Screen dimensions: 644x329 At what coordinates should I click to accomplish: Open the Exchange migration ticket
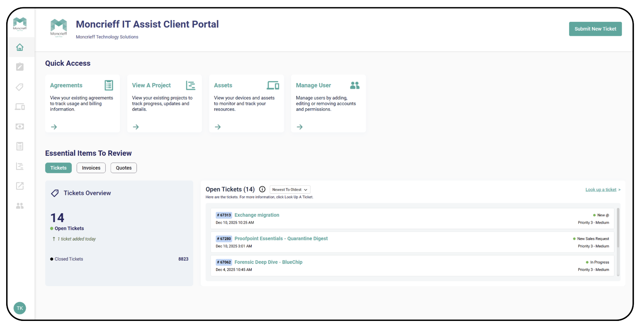257,215
